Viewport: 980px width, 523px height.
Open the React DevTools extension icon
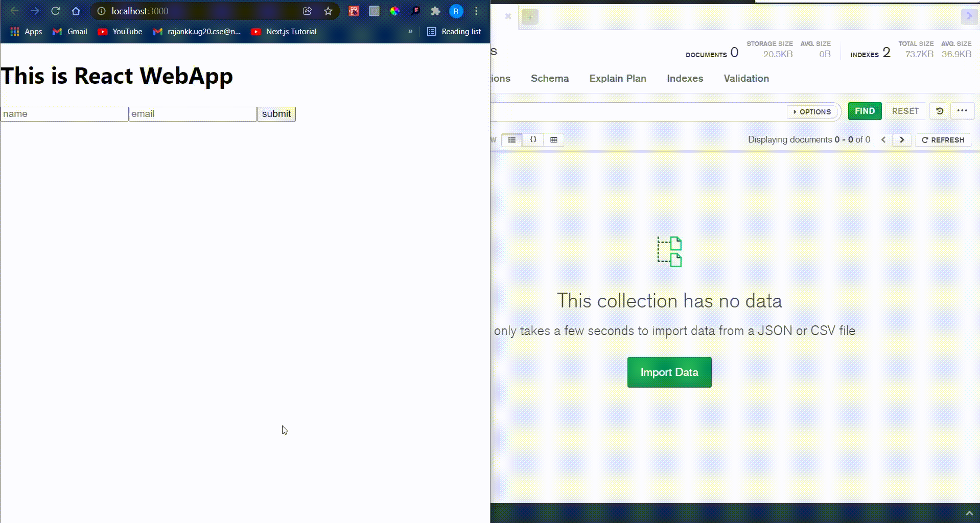(x=353, y=11)
